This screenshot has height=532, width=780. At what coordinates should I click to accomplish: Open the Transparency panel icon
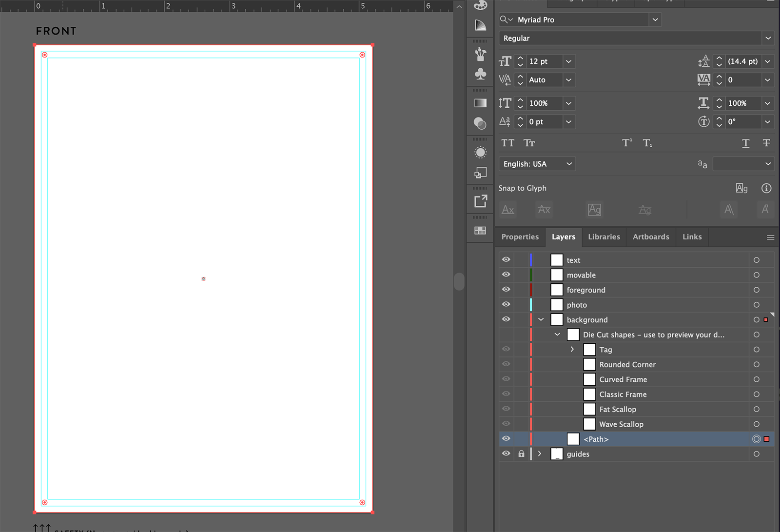coord(480,123)
